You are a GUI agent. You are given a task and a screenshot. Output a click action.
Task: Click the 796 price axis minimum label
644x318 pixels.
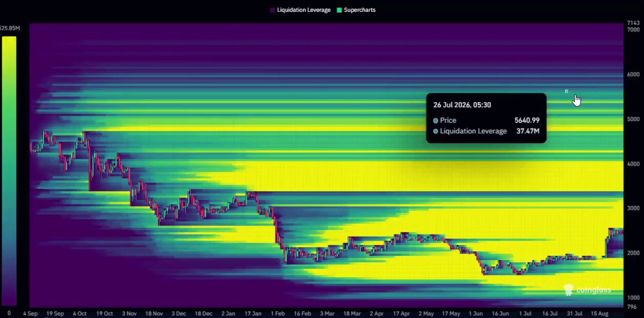point(632,307)
